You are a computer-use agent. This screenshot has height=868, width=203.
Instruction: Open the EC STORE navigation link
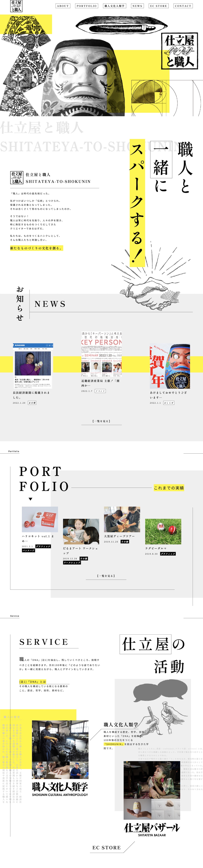(159, 6)
